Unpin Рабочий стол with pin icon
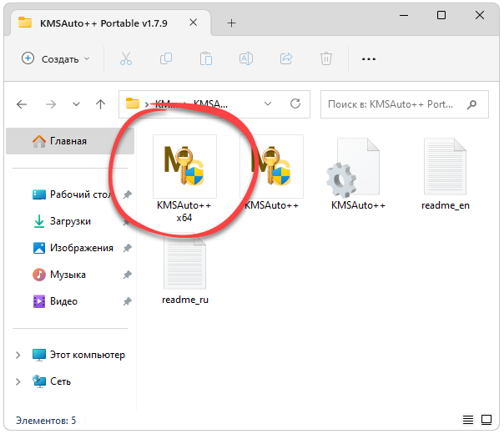The image size is (504, 434). 128,194
